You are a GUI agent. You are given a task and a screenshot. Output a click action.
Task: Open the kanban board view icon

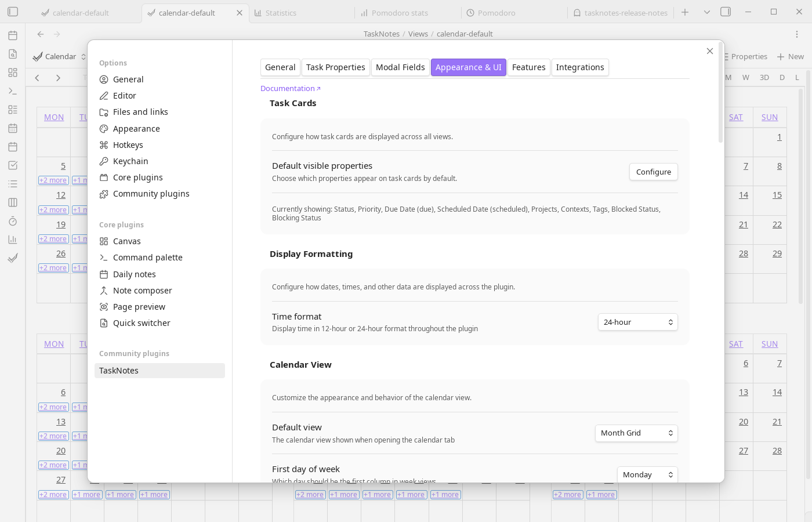(12, 202)
